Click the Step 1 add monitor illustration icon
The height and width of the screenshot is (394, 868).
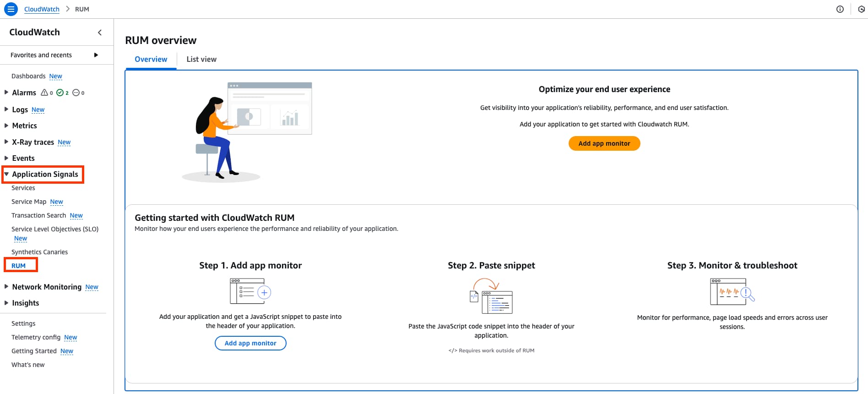coord(250,291)
